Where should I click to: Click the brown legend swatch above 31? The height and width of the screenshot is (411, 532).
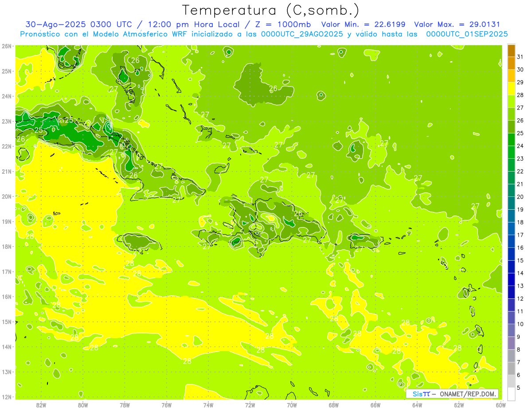[x=511, y=51]
